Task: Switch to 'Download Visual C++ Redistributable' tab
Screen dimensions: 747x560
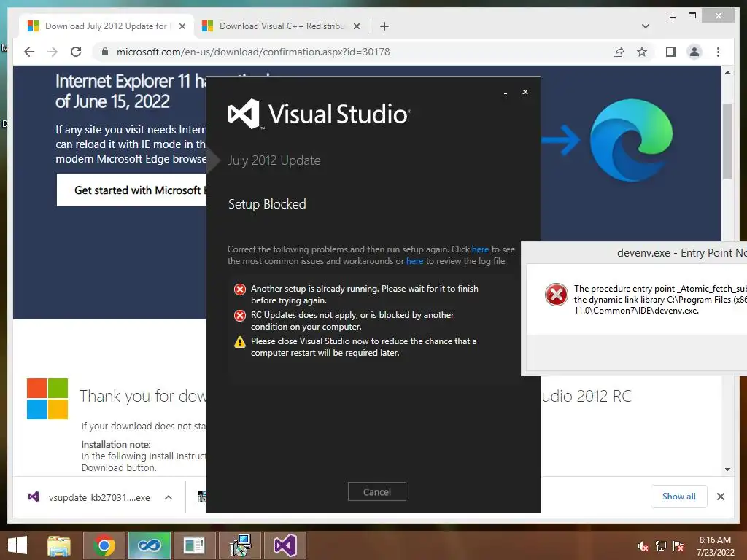Action: 281,26
